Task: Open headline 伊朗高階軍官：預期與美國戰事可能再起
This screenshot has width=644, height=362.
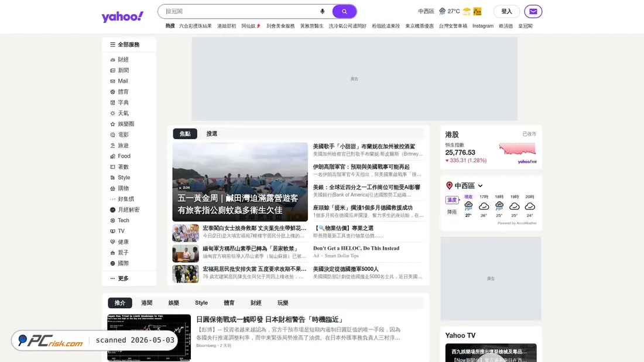Action: (361, 167)
